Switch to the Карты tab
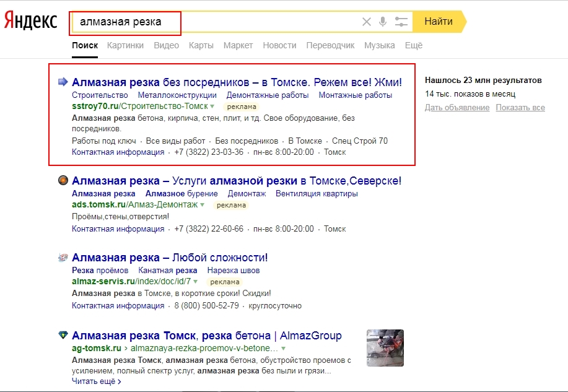 point(201,45)
